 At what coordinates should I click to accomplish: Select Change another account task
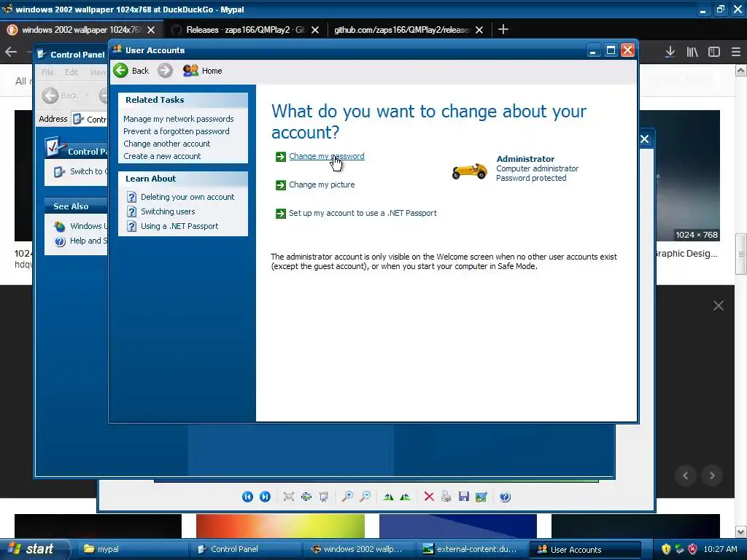point(167,144)
